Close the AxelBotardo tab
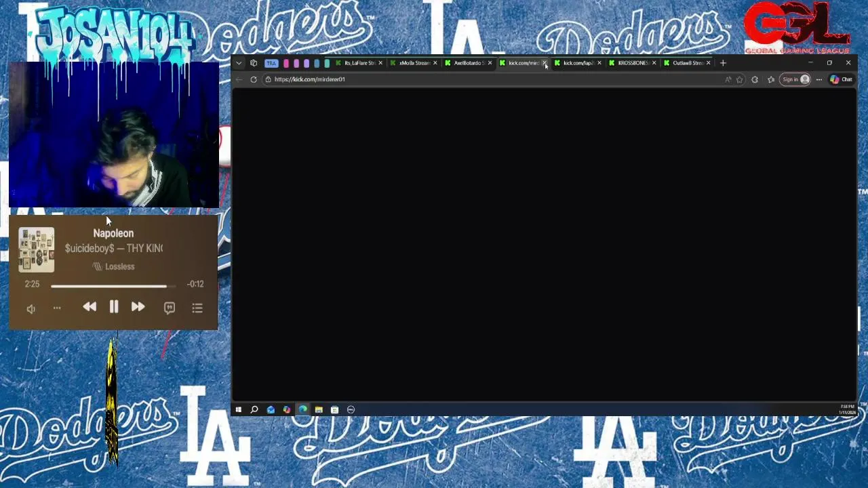The width and height of the screenshot is (868, 488). click(x=490, y=63)
